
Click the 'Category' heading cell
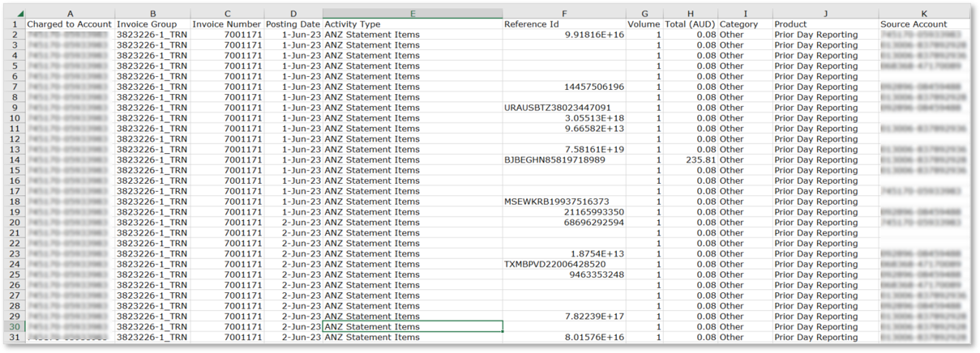(745, 24)
